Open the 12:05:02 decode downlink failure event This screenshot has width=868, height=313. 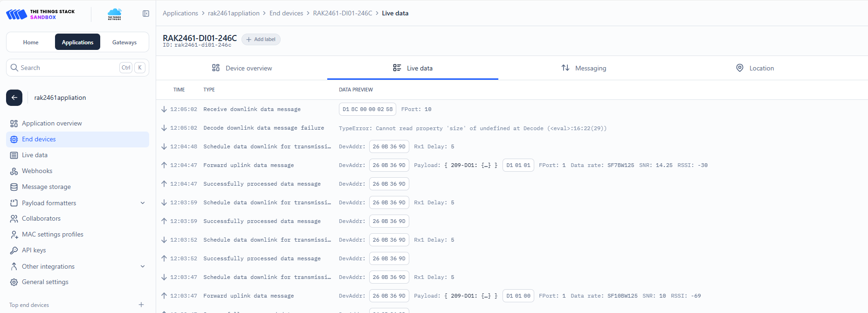(x=263, y=128)
